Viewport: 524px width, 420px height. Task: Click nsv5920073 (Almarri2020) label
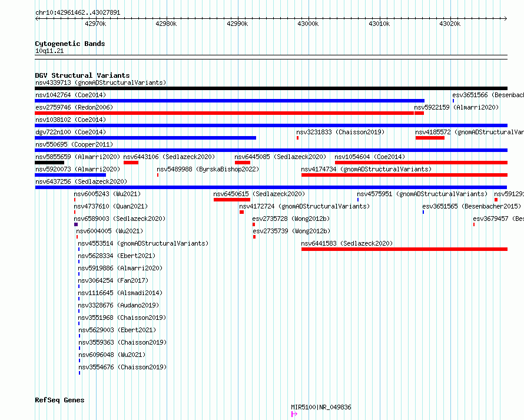pyautogui.click(x=78, y=169)
